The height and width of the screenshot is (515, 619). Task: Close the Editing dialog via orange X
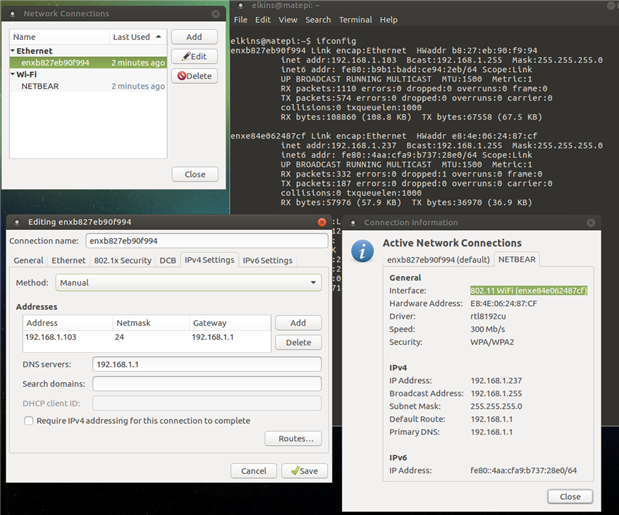[321, 222]
